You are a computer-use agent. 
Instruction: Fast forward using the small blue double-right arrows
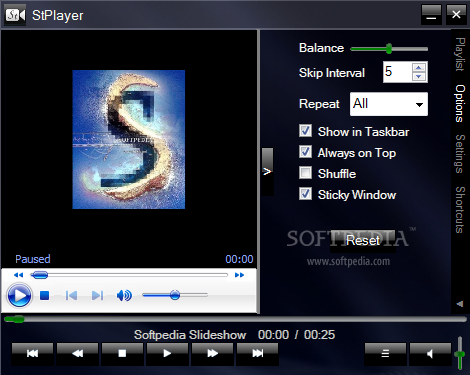239,275
